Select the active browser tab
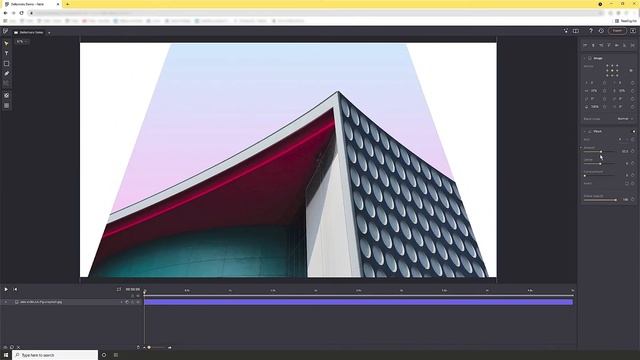The image size is (640, 360). tap(32, 4)
